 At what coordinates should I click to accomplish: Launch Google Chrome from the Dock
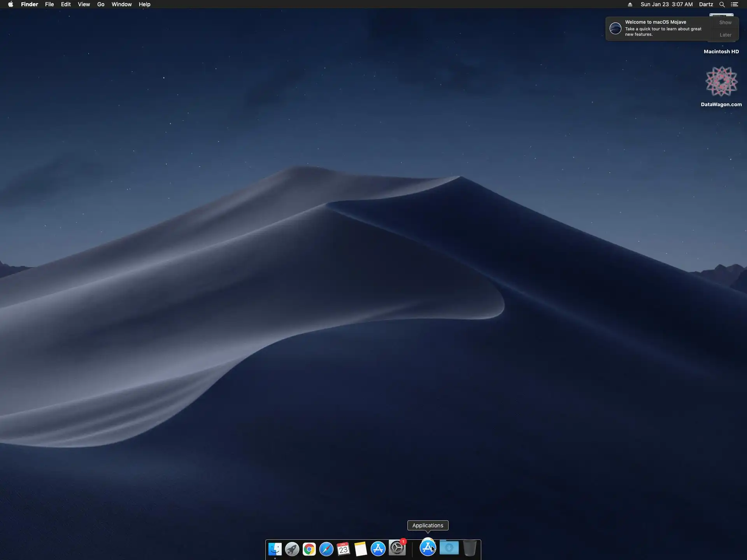pos(309,549)
